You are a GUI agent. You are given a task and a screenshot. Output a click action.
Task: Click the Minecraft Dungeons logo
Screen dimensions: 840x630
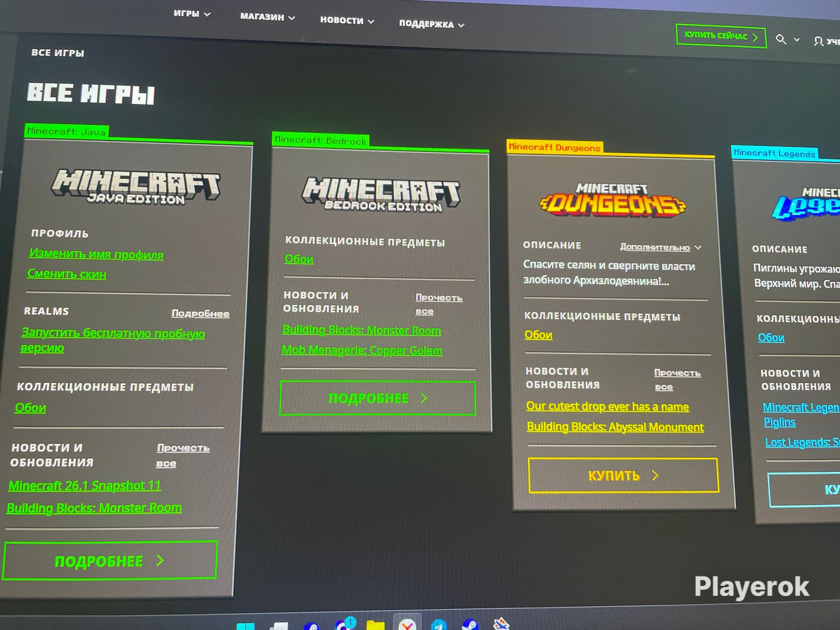pyautogui.click(x=613, y=200)
